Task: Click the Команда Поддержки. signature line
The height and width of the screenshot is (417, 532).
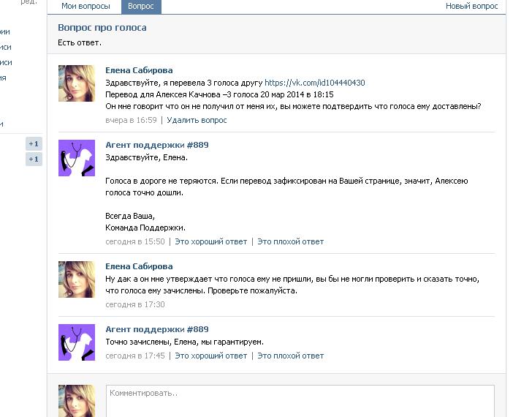Action: (x=145, y=228)
